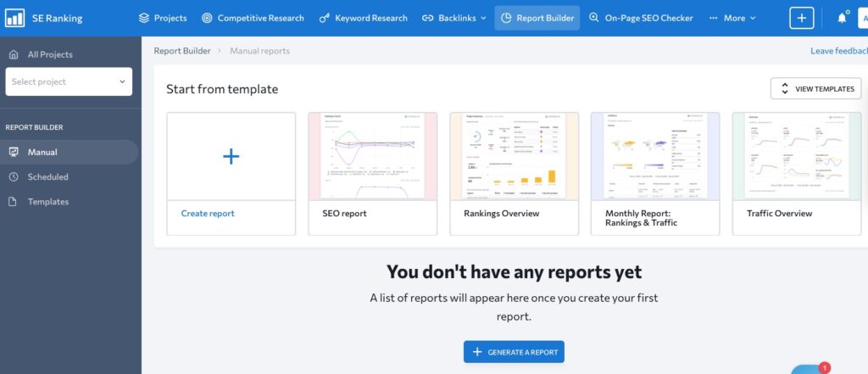868x374 pixels.
Task: Click the layers icon beside Projects
Action: [144, 19]
